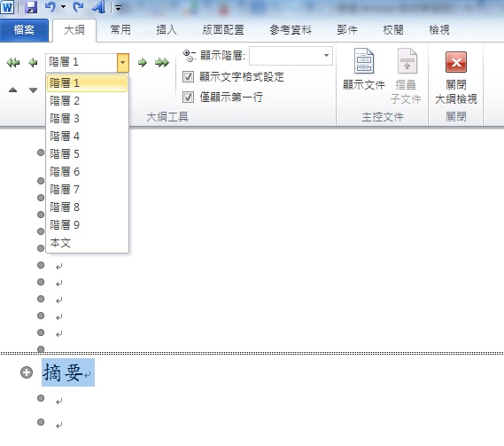Viewport: 504px width, 446px height.
Task: Click the 顯示文件 button
Action: pos(363,69)
